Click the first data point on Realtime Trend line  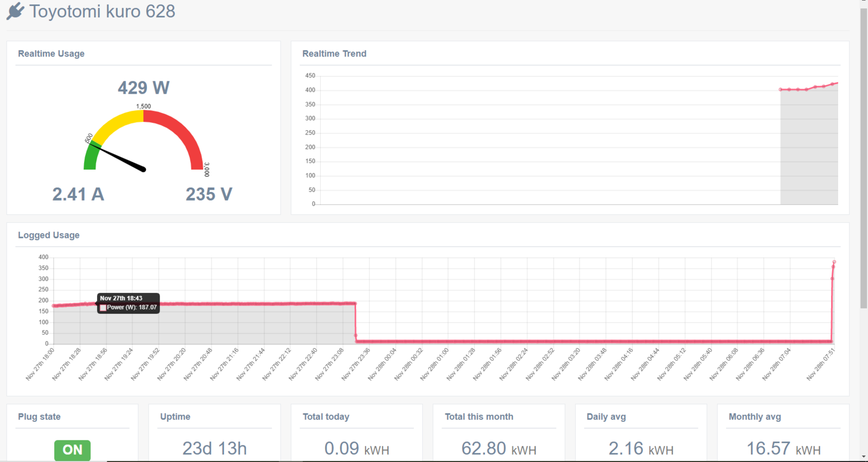click(x=781, y=89)
